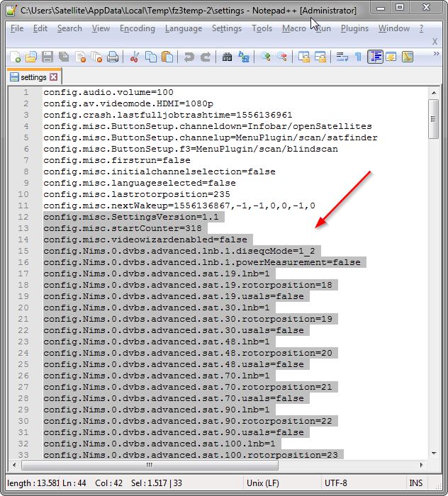Toggle Word wrap toolbar icon

[342, 57]
